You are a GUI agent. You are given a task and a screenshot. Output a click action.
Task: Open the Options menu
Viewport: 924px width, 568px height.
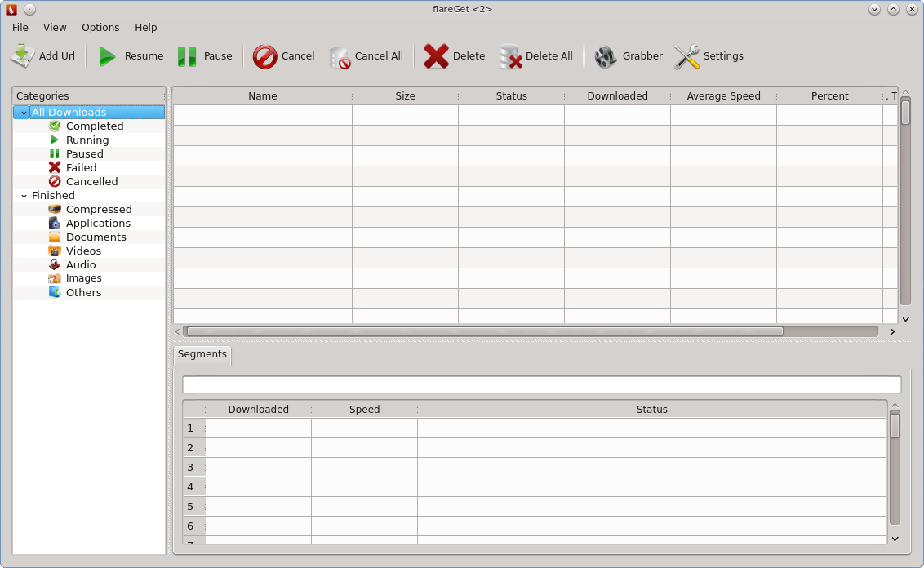[x=100, y=27]
